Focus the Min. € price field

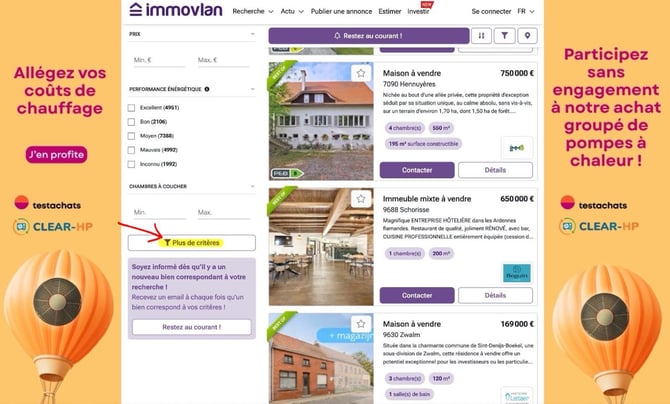[x=159, y=60]
